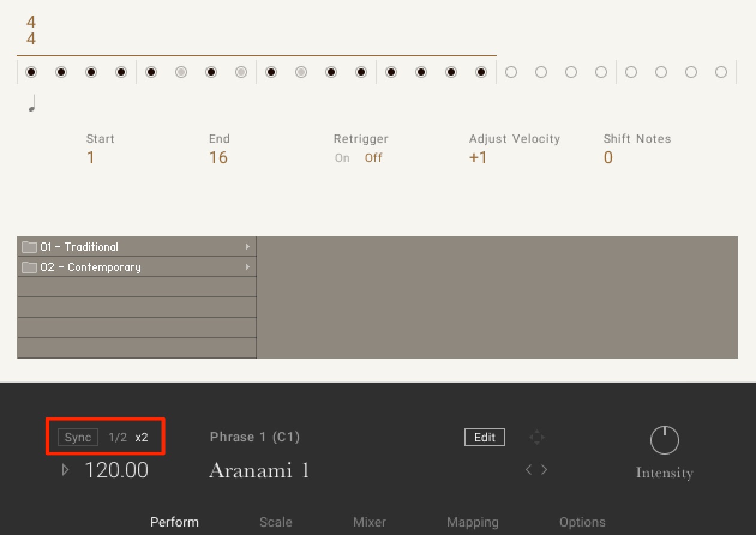
Task: Click the Shift Notes value 0
Action: (608, 158)
